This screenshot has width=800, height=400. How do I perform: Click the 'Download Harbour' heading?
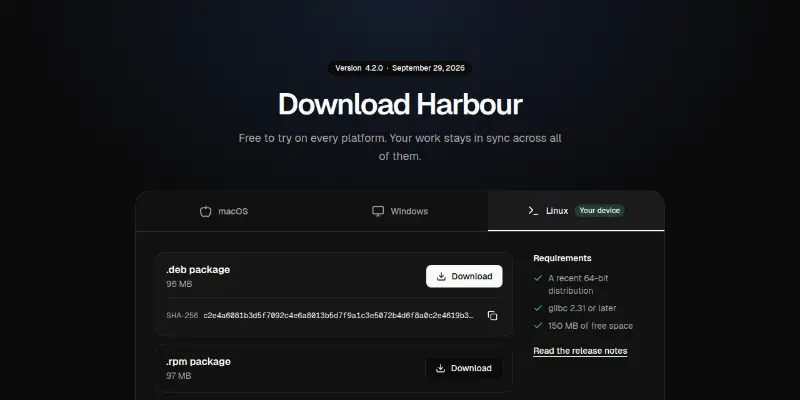tap(400, 104)
